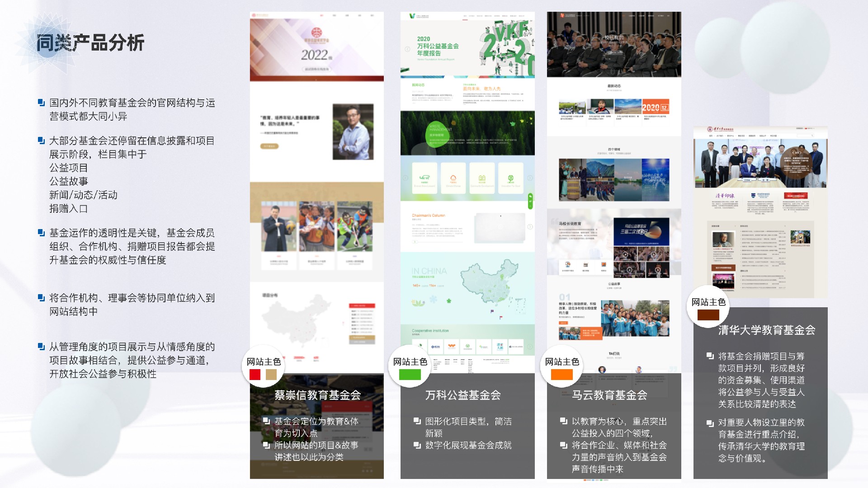Viewport: 868px width, 488px height.
Task: Select the green swatch for 万科公益基金会
Action: pos(410,375)
